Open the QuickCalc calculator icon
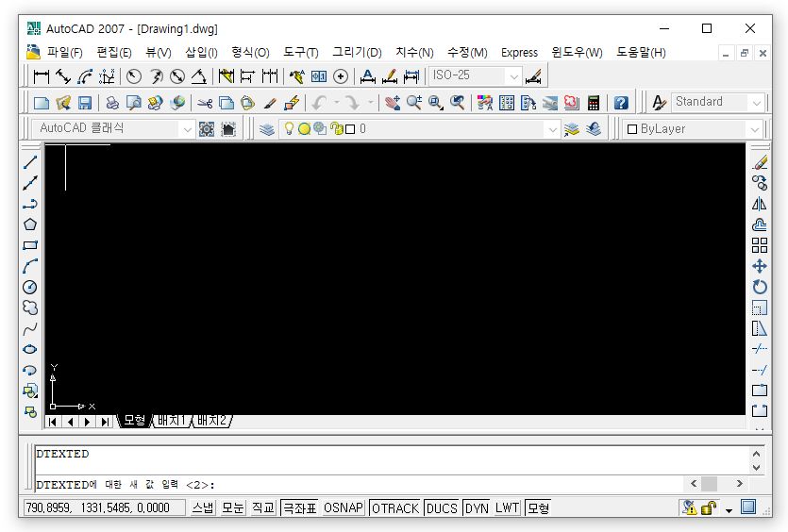788x532 pixels. 594,103
